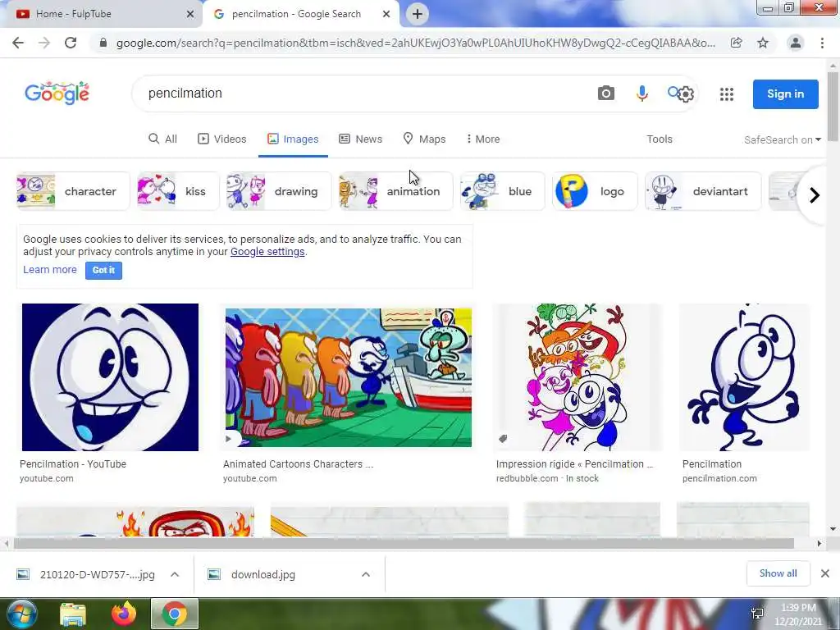Click the forward navigation arrow

coord(44,43)
